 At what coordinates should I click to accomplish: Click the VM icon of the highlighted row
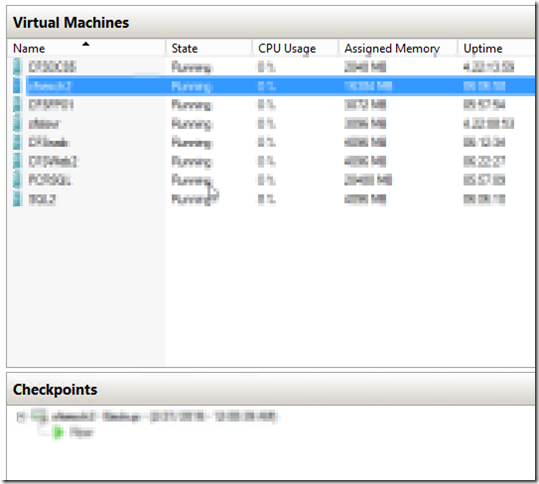coord(17,85)
